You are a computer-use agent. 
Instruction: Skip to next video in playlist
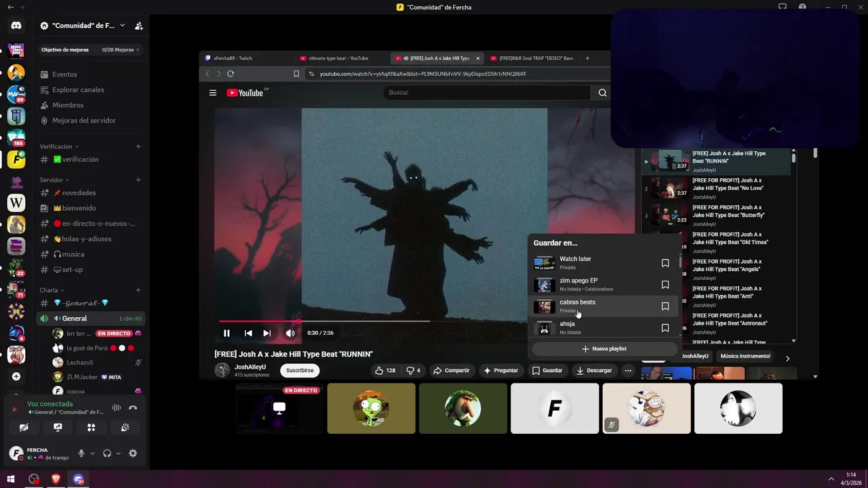267,333
